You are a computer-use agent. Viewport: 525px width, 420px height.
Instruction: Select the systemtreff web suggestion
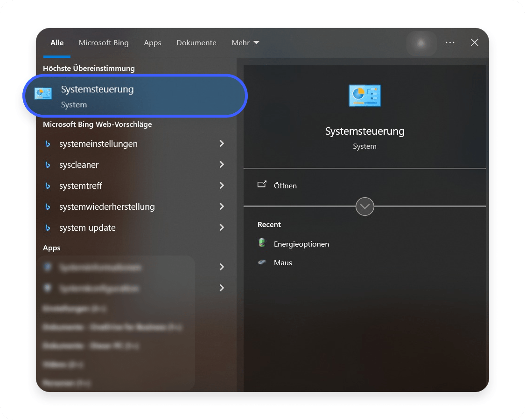pyautogui.click(x=81, y=186)
